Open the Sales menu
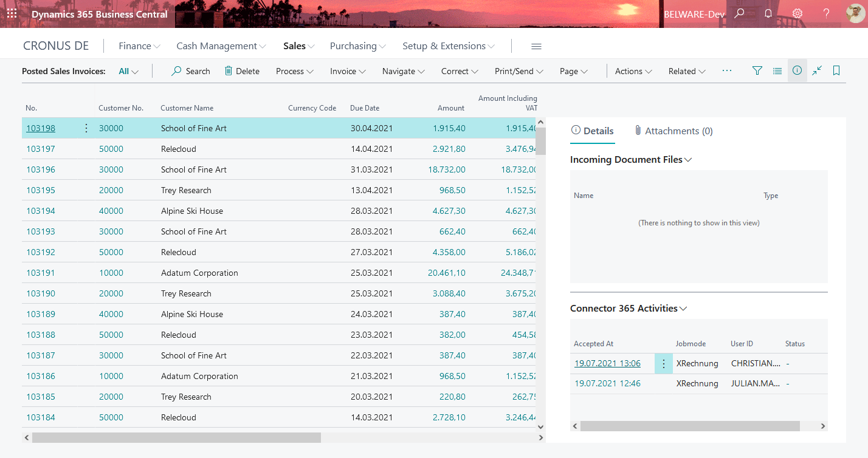Viewport: 868px width, 458px height. 299,46
